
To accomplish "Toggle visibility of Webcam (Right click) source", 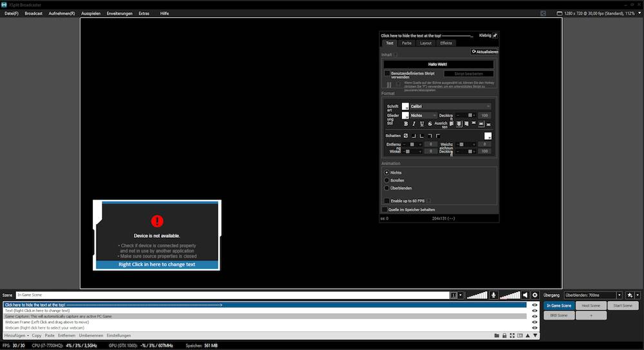I will [535, 328].
